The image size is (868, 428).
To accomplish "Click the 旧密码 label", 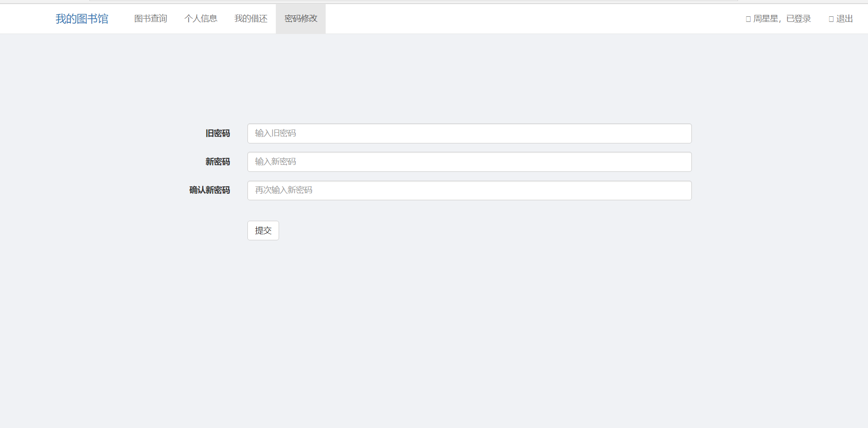I will point(218,133).
